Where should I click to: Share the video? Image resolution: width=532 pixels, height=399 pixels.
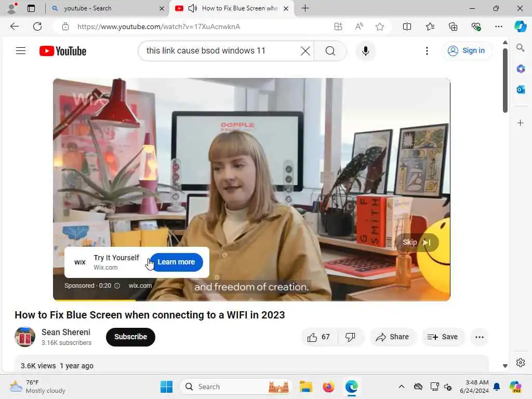click(x=393, y=337)
